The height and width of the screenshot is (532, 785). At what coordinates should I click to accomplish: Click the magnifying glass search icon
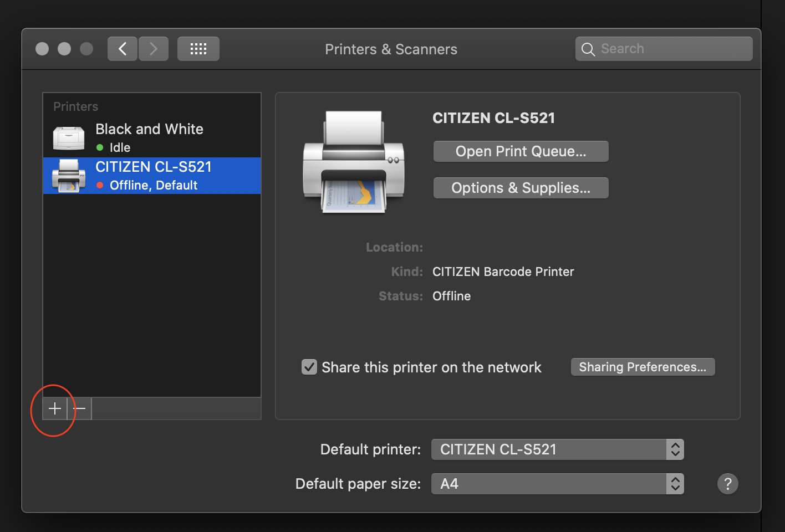pos(588,49)
